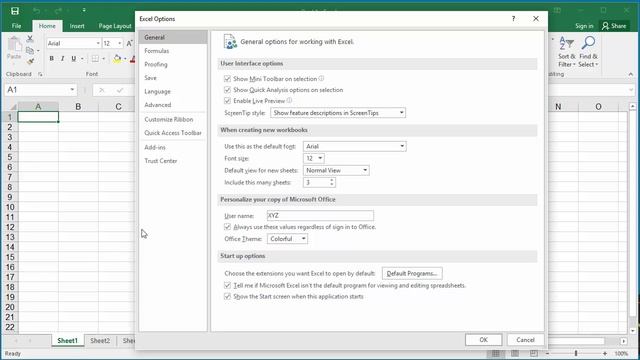Click Sign in link
The height and width of the screenshot is (360, 640).
[x=584, y=26]
